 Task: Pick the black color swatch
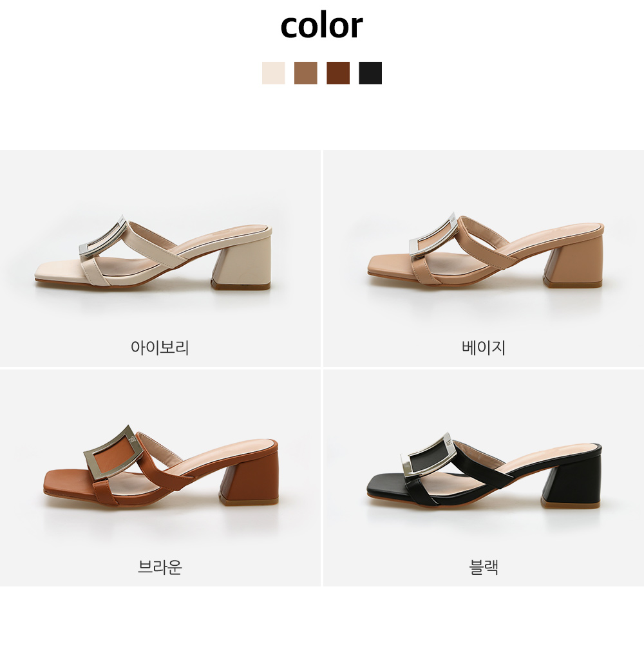pyautogui.click(x=370, y=73)
